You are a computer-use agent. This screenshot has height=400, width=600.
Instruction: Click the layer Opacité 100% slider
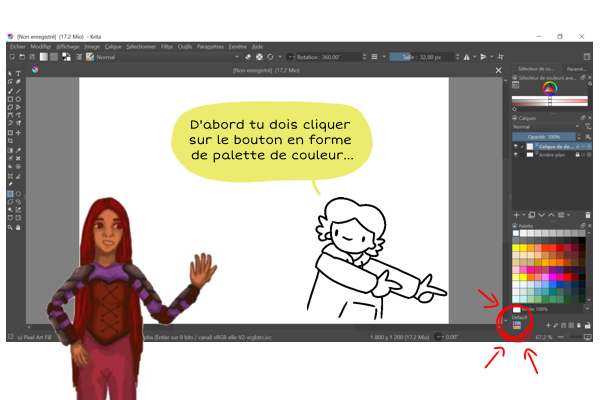pyautogui.click(x=545, y=136)
